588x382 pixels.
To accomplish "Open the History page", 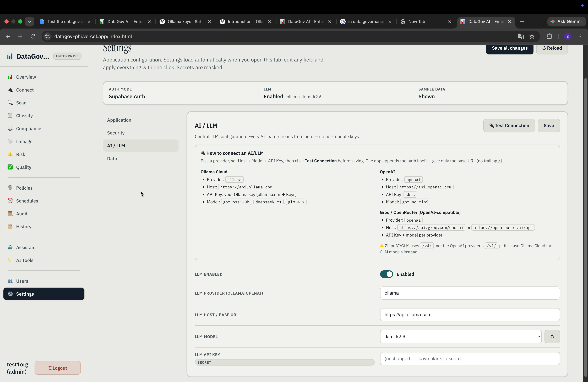I will (44, 227).
